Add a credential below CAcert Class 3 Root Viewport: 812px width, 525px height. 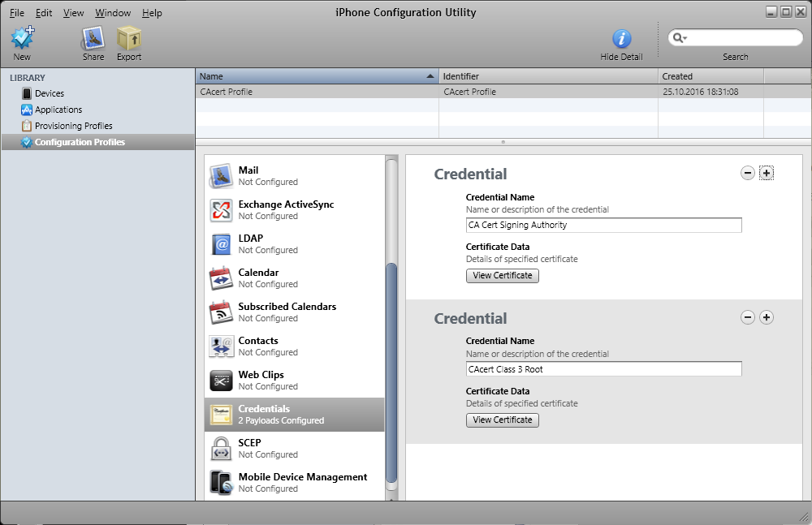pyautogui.click(x=766, y=317)
